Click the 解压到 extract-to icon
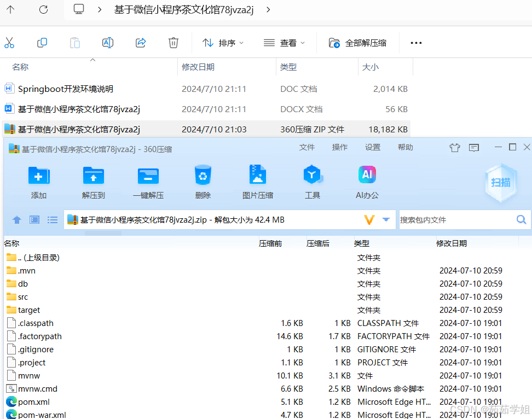This screenshot has height=419, width=532. [x=93, y=176]
